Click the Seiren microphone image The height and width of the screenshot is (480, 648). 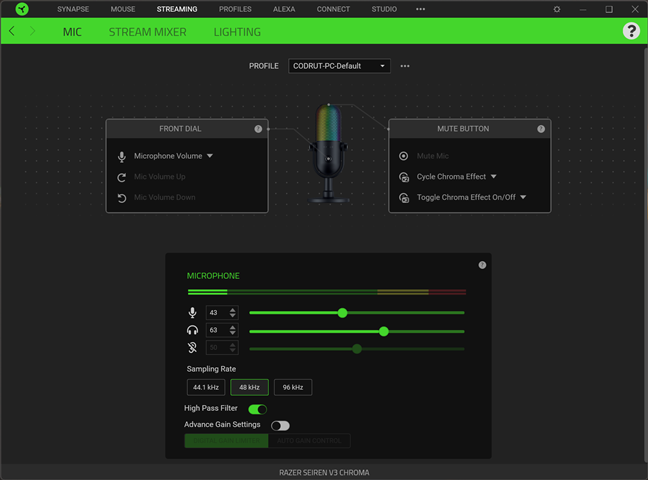tap(329, 154)
